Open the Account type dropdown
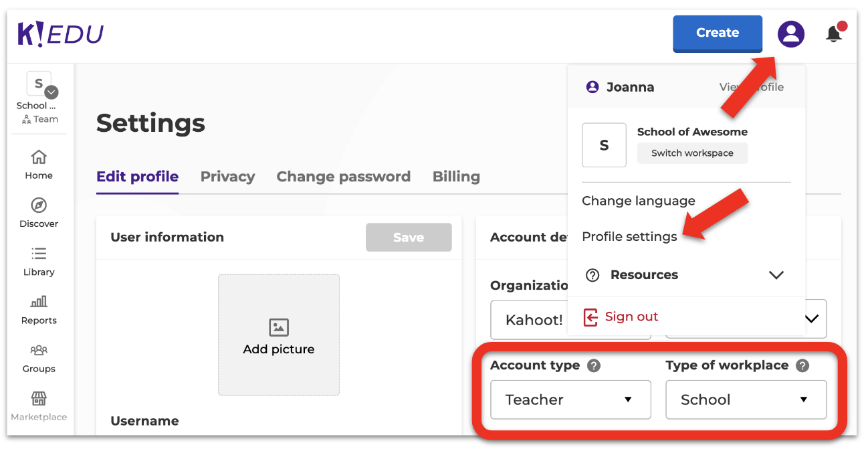Image resolution: width=868 pixels, height=451 pixels. coord(570,399)
